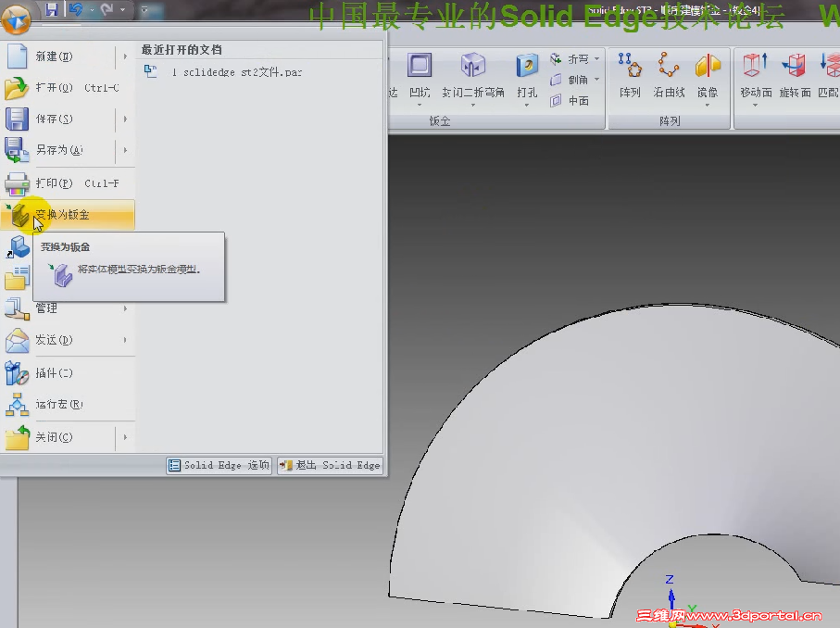Click the Redo icon in quick access toolbar
Viewport: 840px width, 628px height.
coord(107,9)
